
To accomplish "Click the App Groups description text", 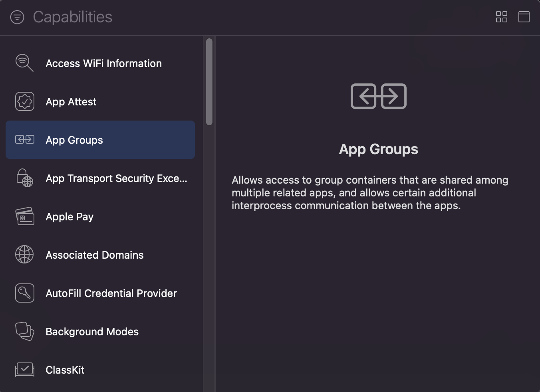I will tap(370, 193).
